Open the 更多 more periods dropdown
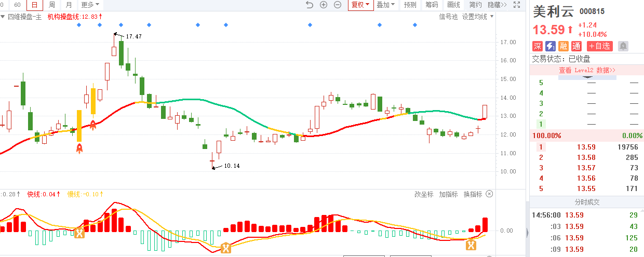 click(90, 5)
